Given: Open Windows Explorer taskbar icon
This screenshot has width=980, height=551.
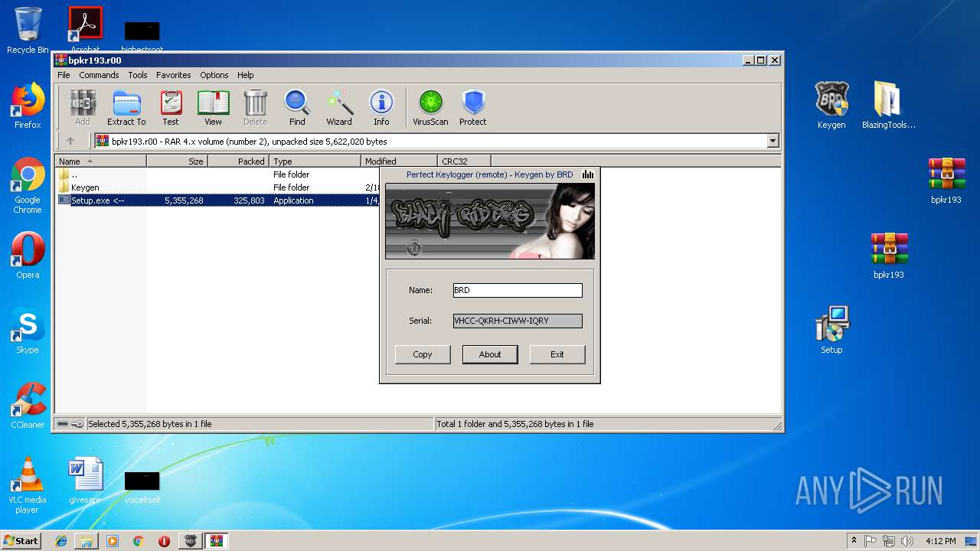Looking at the screenshot, I should [x=87, y=541].
